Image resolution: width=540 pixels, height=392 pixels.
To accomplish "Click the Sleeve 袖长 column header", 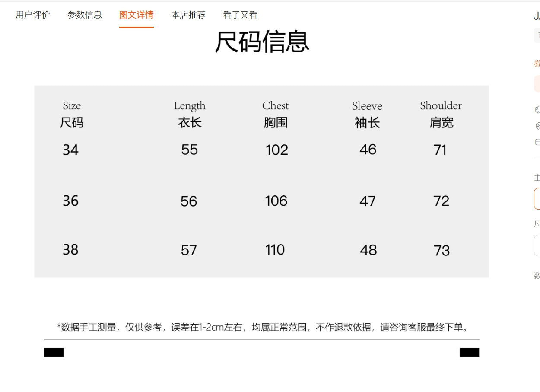I will [x=367, y=115].
